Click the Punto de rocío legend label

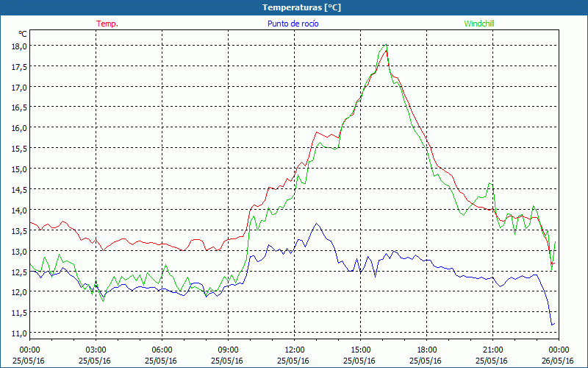point(293,24)
